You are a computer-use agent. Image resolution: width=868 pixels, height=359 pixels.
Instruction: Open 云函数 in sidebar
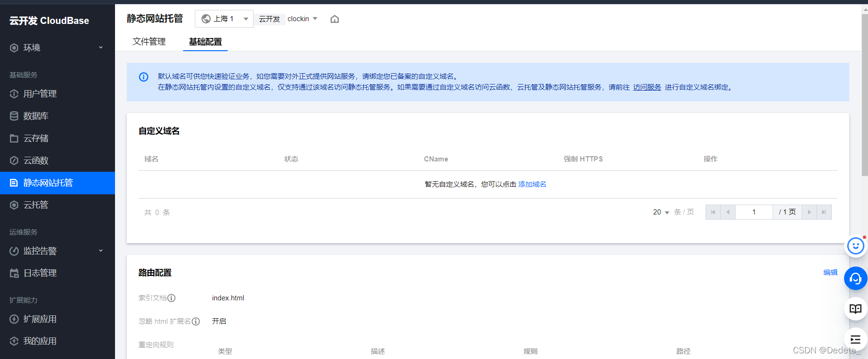(x=57, y=160)
